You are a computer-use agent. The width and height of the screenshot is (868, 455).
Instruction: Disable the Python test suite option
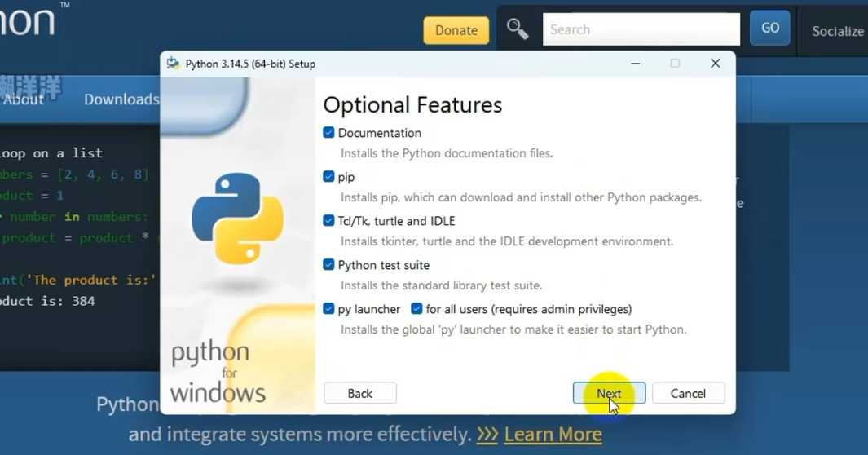click(328, 264)
